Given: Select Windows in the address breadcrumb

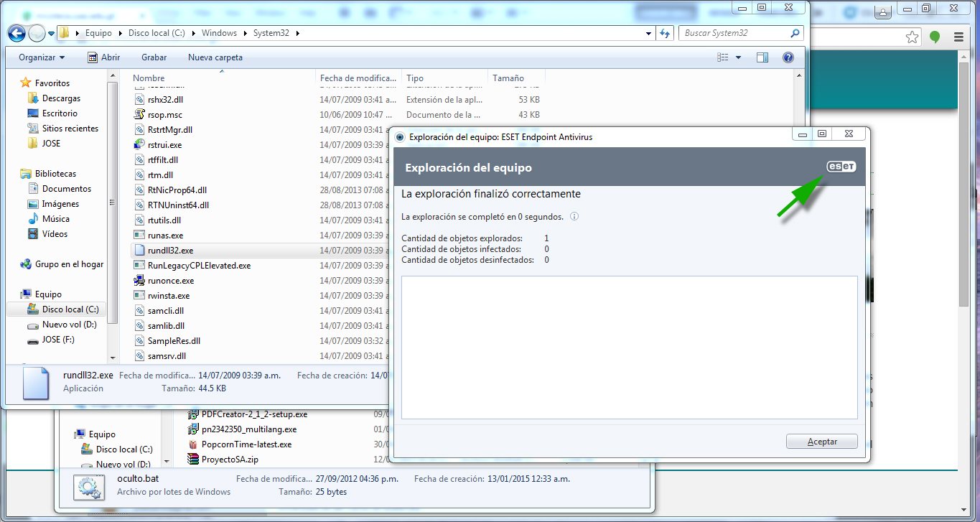Looking at the screenshot, I should tap(219, 33).
